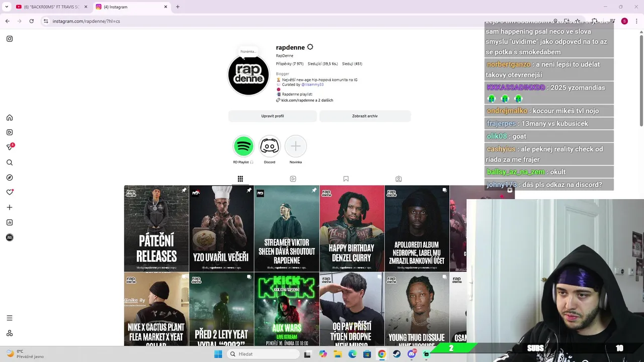Open the Discord story highlight
Image resolution: width=644 pixels, height=362 pixels.
[270, 146]
